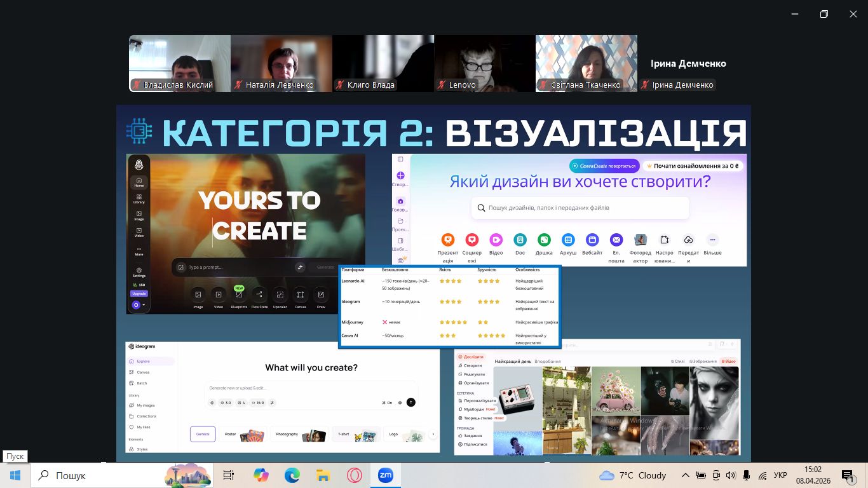Toggle the Ideogram magic prompt 'On' switch
The width and height of the screenshot is (868, 488).
point(387,403)
